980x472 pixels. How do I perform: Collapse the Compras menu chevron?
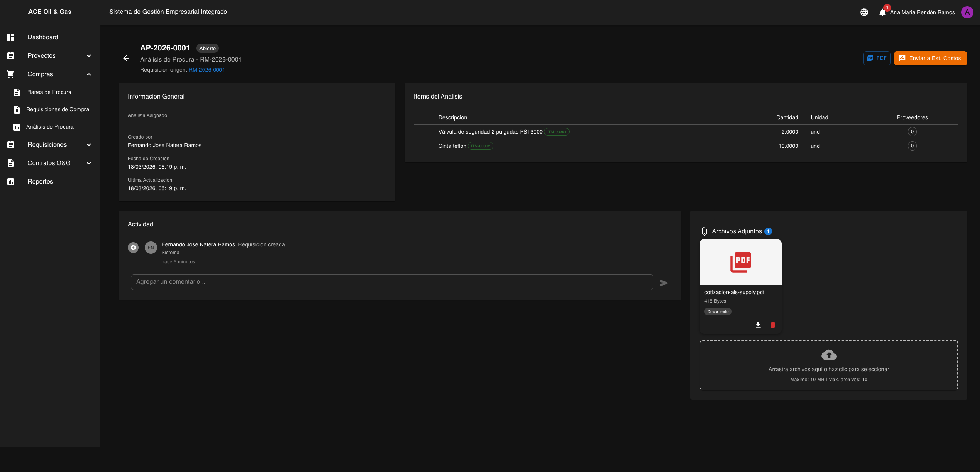tap(89, 74)
